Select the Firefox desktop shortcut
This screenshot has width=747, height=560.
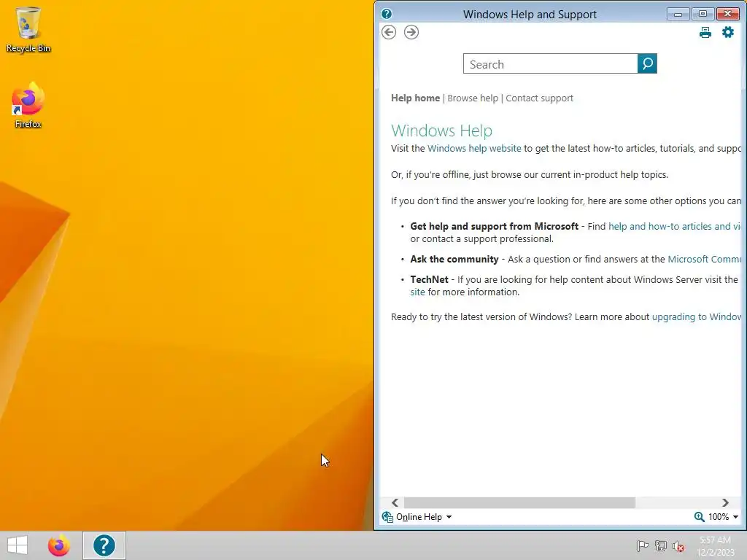click(28, 105)
